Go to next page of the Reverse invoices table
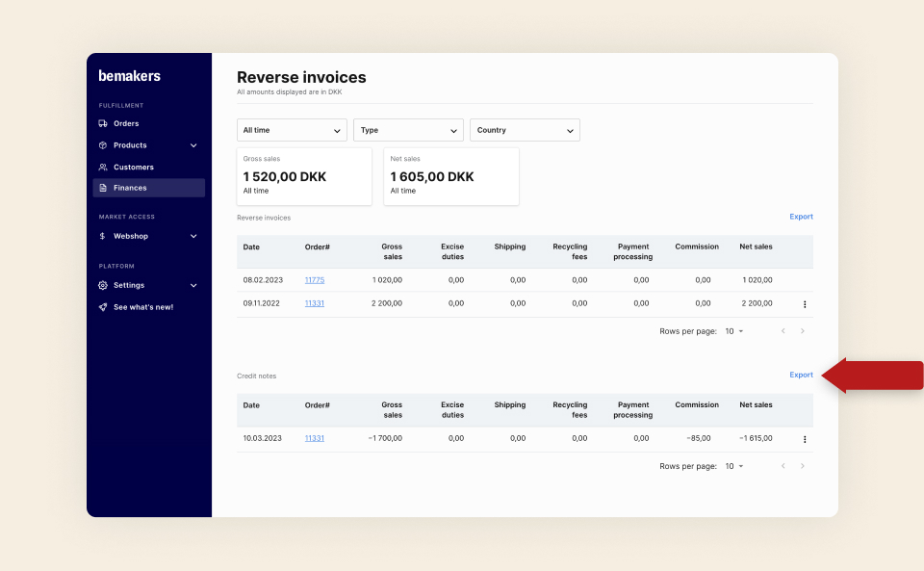 click(x=802, y=331)
